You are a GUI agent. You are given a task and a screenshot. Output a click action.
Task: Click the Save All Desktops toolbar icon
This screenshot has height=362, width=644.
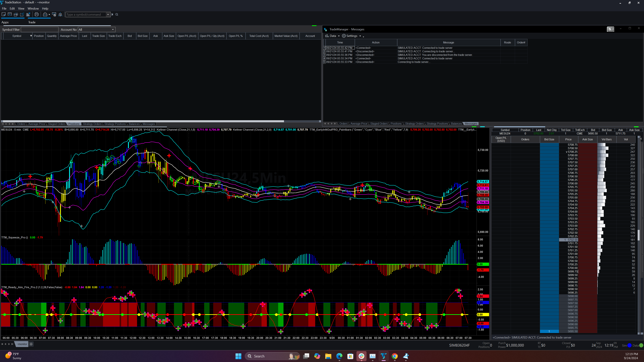[x=16, y=14]
